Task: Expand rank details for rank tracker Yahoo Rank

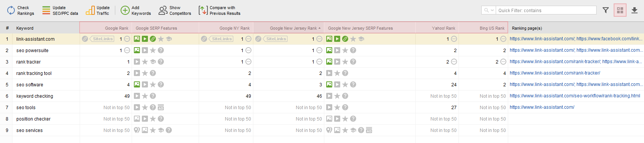Action: [454, 62]
